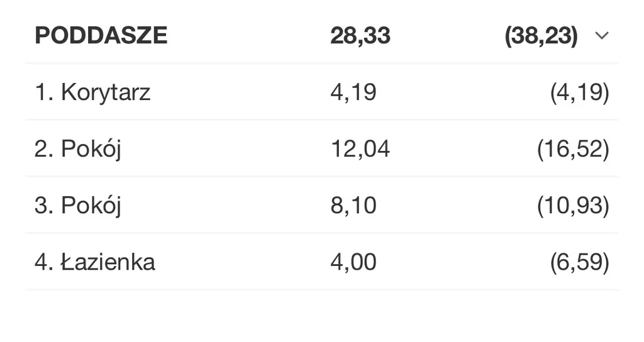Collapse the PODDASZE section chevron
644x342 pixels.
tap(602, 36)
